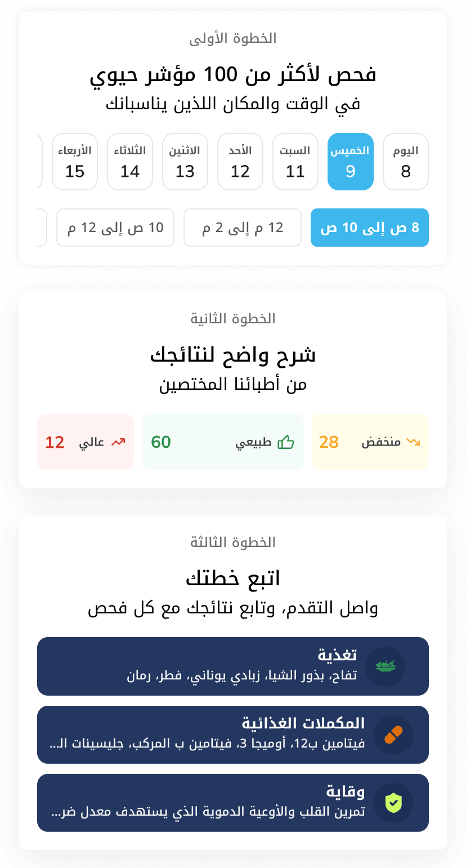Open the وقاية prevention card
The image size is (466, 868).
(x=233, y=803)
